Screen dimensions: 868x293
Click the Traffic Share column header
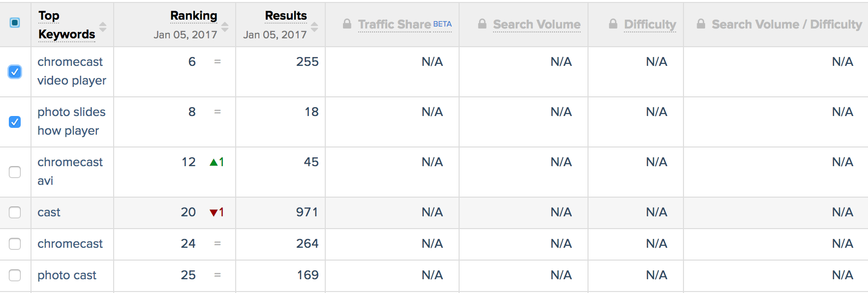point(395,24)
